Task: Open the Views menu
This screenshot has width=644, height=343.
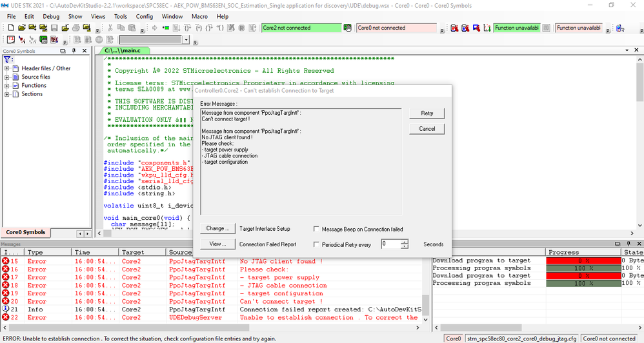Action: click(97, 16)
